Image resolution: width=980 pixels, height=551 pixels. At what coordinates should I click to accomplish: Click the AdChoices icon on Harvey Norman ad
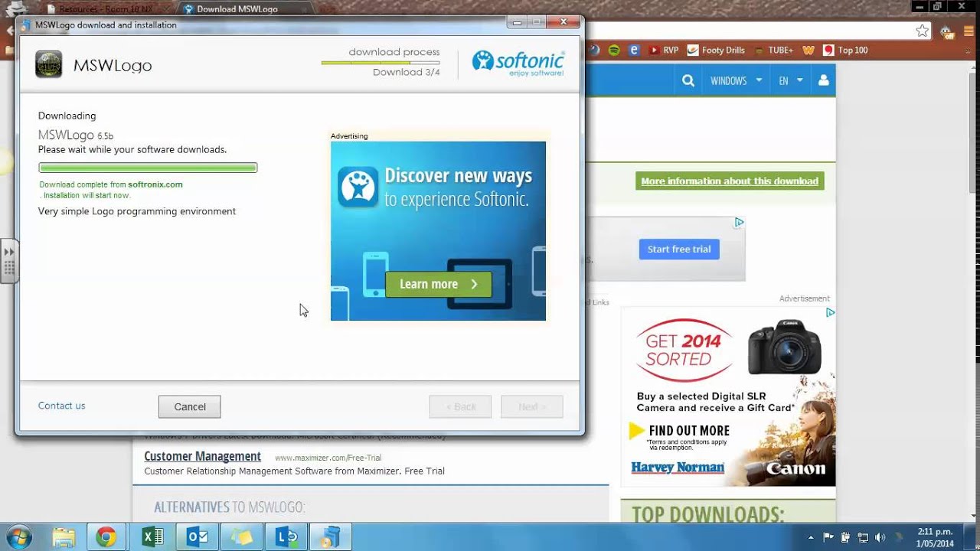830,312
